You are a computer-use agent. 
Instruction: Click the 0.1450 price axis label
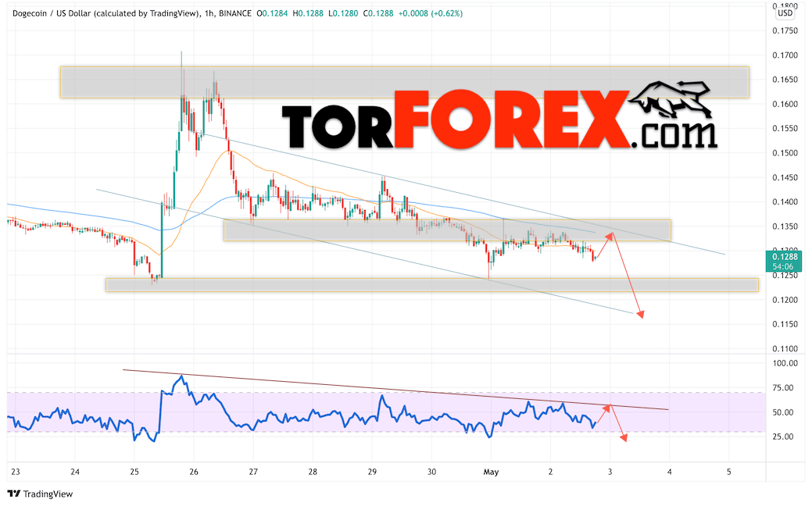pyautogui.click(x=785, y=177)
